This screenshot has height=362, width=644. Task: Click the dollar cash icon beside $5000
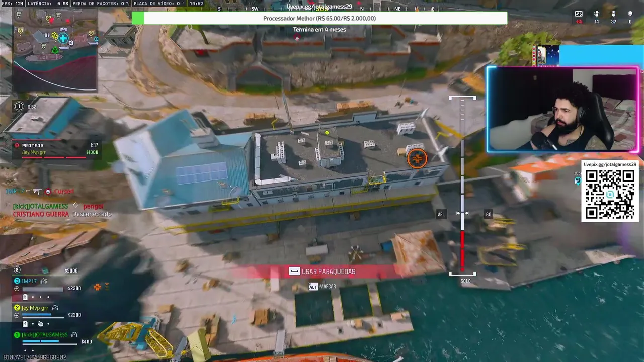pyautogui.click(x=17, y=270)
